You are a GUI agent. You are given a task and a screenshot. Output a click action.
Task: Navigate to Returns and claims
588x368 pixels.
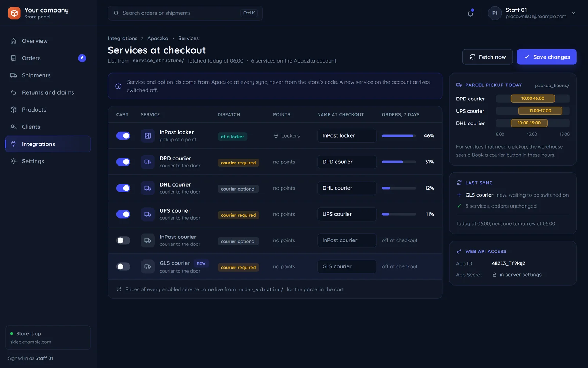click(x=48, y=92)
